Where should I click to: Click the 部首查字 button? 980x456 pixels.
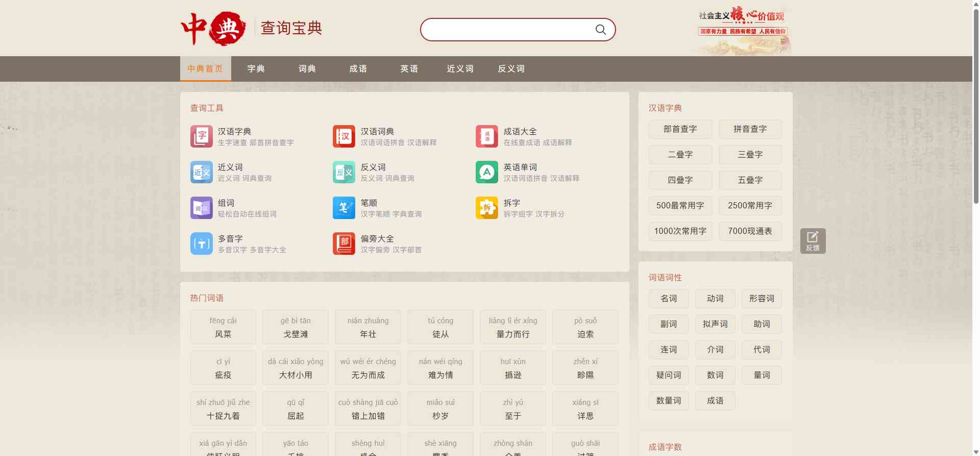(680, 129)
